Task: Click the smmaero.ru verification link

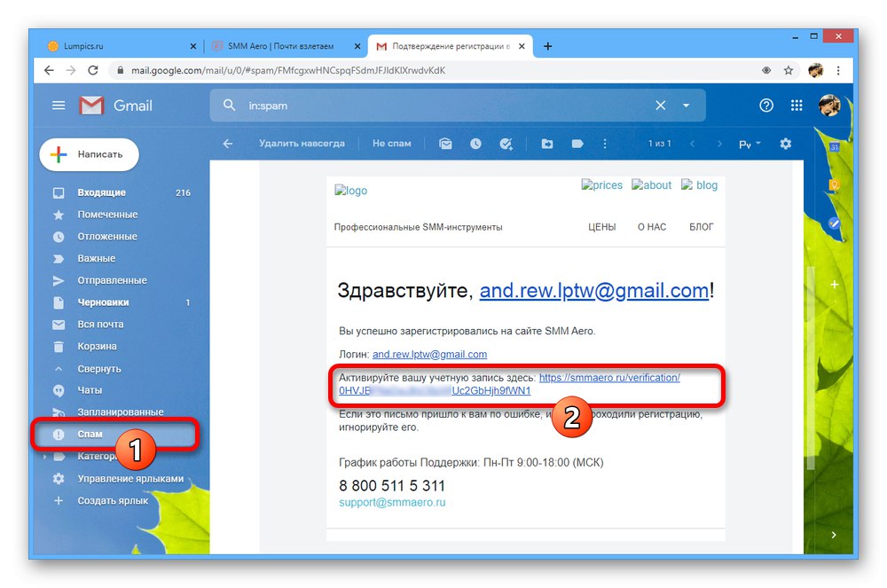Action: click(x=609, y=377)
